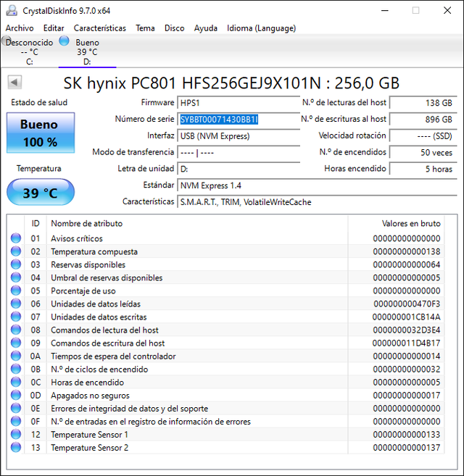Select the Bueno D: disk tab
Image resolution: width=464 pixels, height=476 pixels.
(x=87, y=51)
